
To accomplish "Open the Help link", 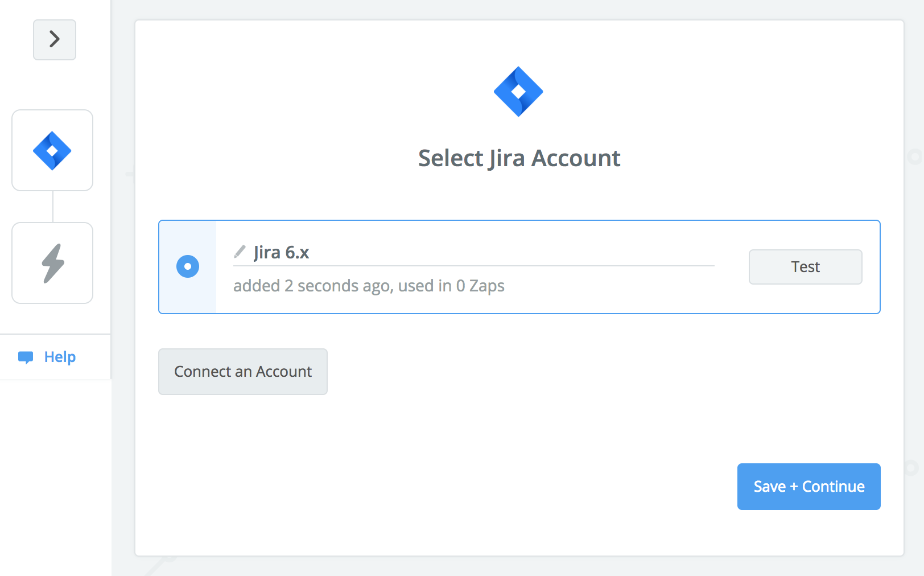I will (60, 357).
